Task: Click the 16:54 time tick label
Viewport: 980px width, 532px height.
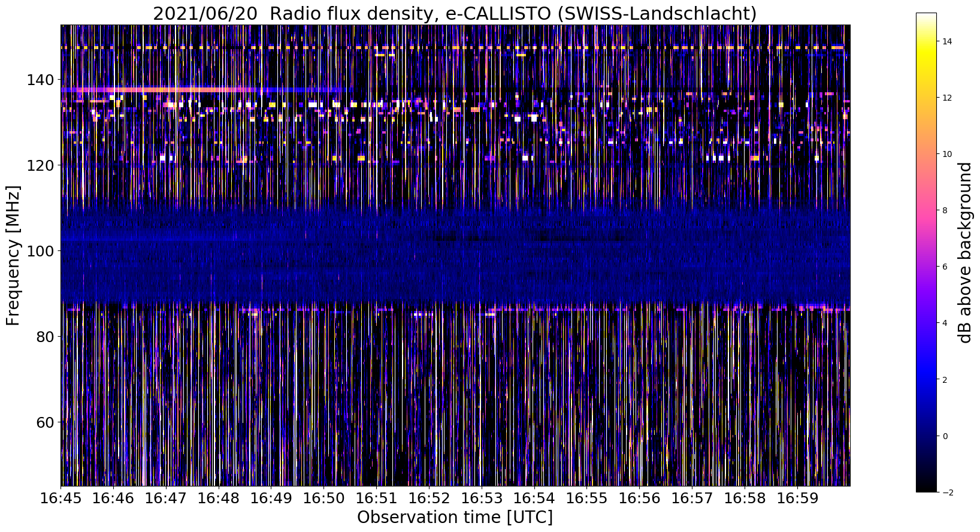Action: 534,498
